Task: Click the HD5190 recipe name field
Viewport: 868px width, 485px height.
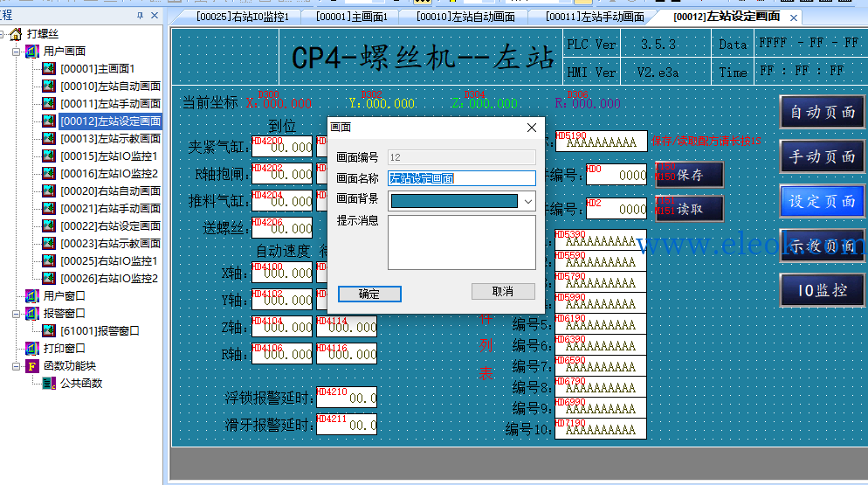Action: click(601, 142)
